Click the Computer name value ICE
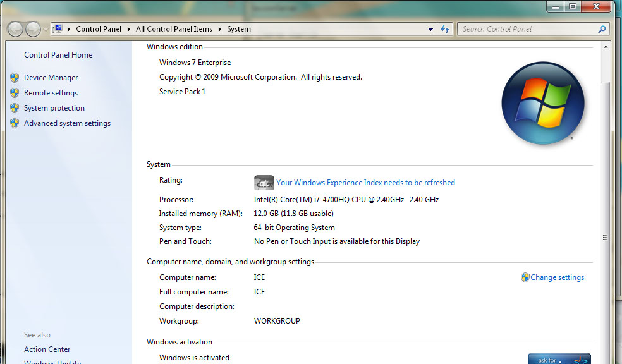622x364 pixels. click(259, 277)
